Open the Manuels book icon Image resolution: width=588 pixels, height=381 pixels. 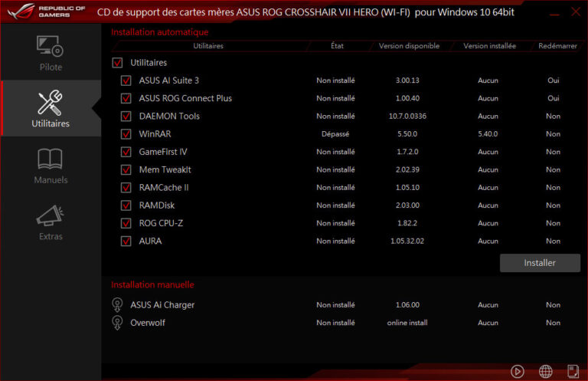click(x=51, y=159)
